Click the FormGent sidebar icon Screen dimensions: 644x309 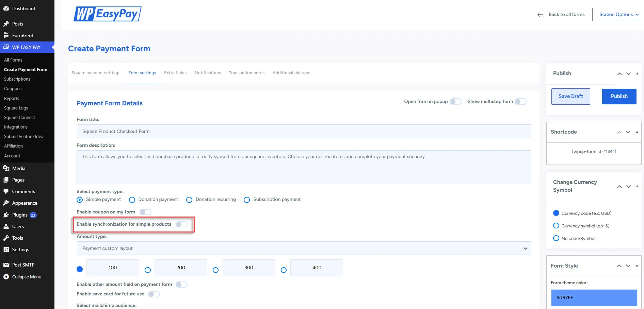pos(6,35)
